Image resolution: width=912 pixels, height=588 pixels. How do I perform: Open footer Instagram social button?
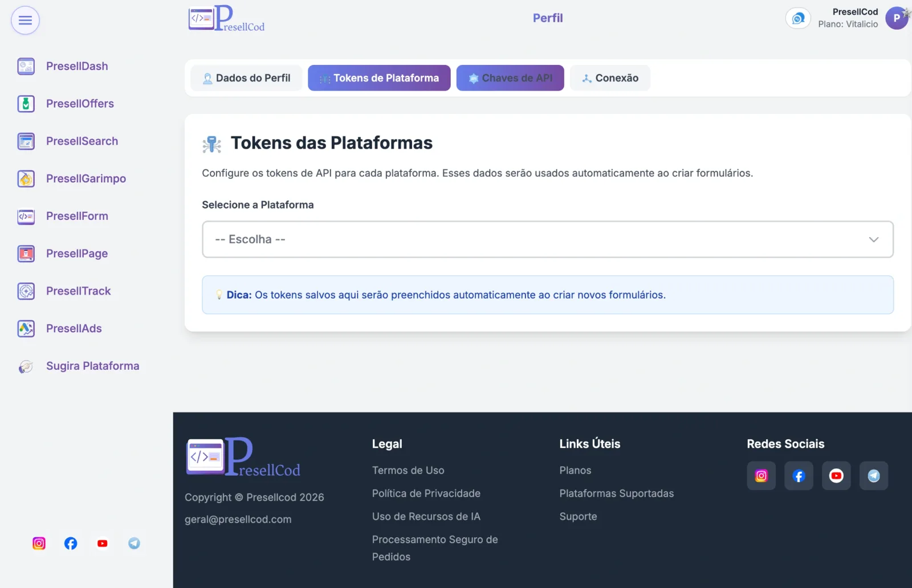tap(762, 476)
